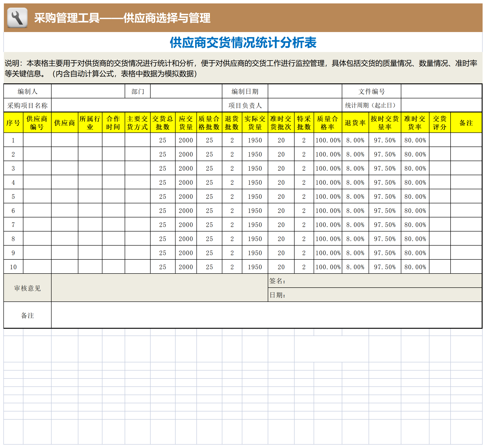Click the 项目负责人 label cell
The width and height of the screenshot is (486, 448).
click(245, 105)
